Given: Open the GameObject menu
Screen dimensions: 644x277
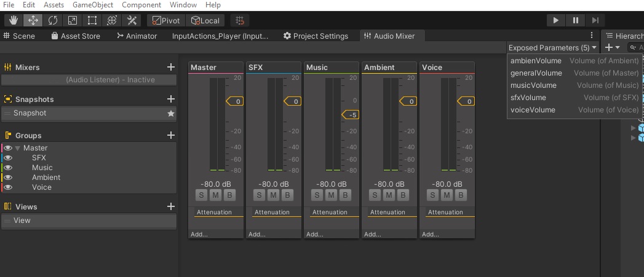Looking at the screenshot, I should click(x=93, y=5).
